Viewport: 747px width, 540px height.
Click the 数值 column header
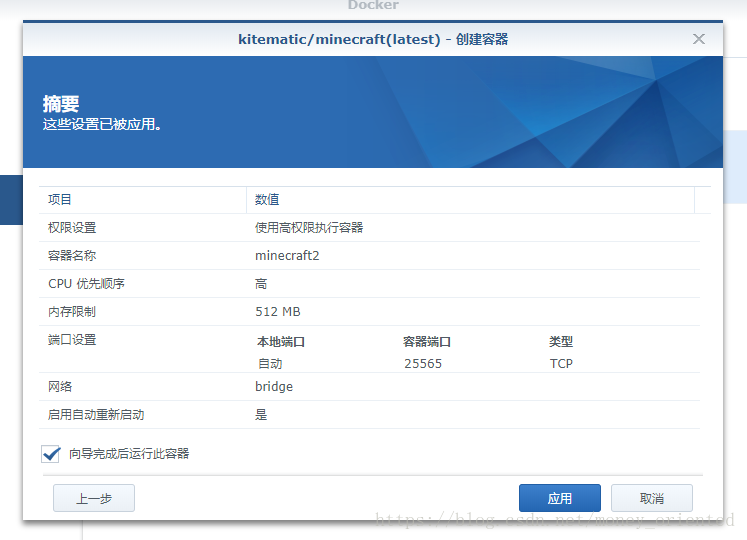[470, 200]
